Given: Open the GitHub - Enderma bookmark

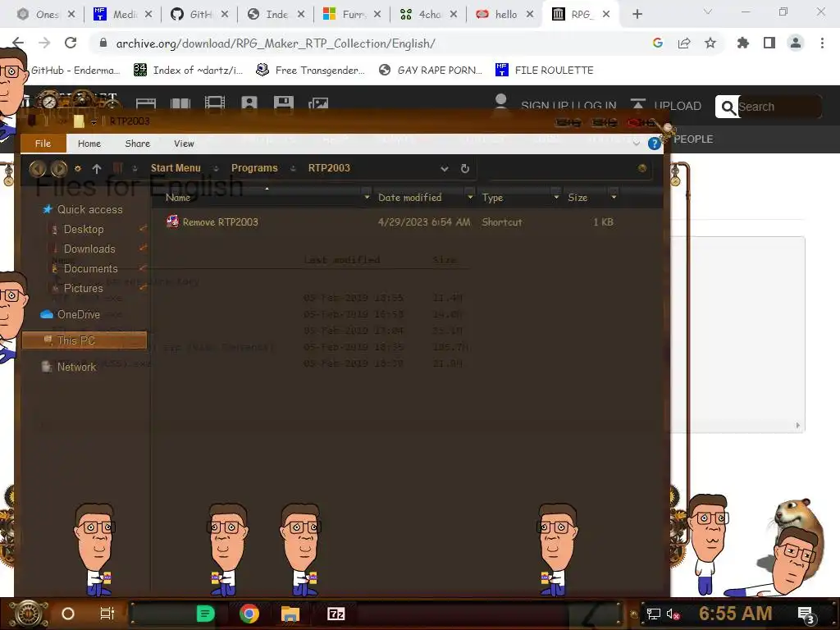Looking at the screenshot, I should point(75,71).
